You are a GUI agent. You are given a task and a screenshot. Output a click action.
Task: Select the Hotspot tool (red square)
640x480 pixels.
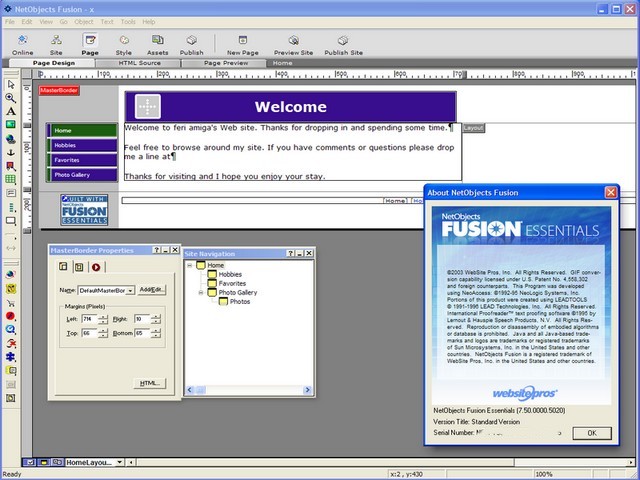click(11, 166)
